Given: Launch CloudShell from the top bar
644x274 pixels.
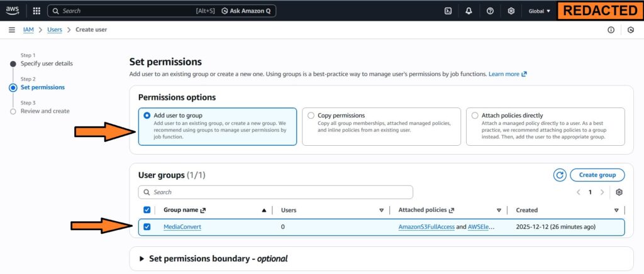Looking at the screenshot, I should coord(448,11).
